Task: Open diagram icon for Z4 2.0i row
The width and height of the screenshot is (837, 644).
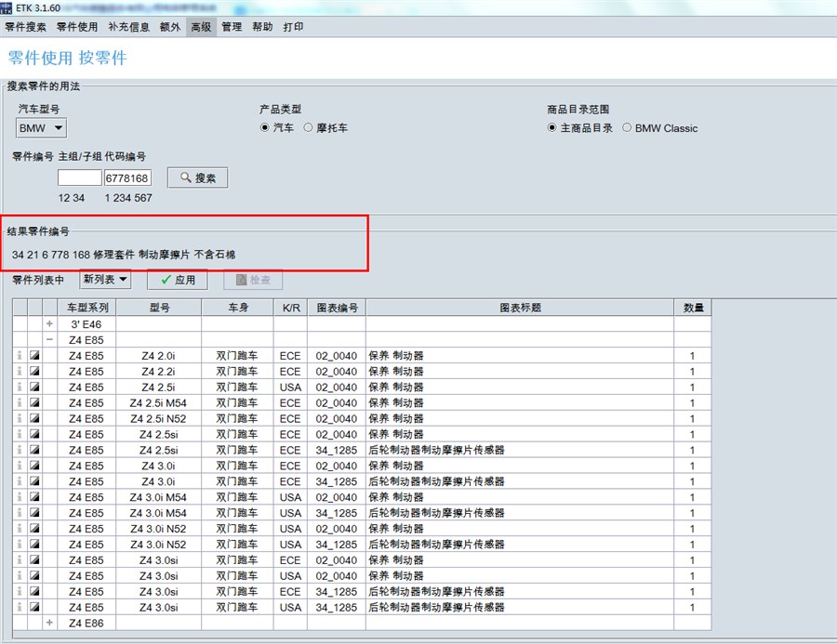Action: tap(34, 355)
